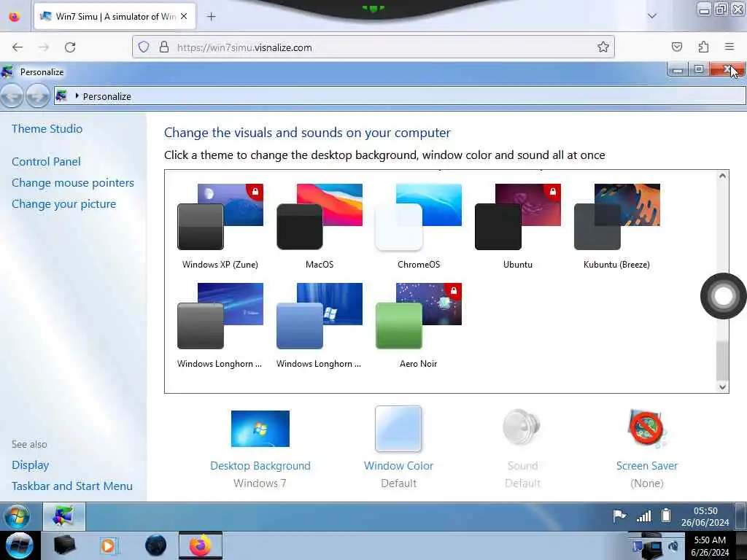Click the lock badge on Aero Noir
This screenshot has height=560, width=747.
coord(454,291)
